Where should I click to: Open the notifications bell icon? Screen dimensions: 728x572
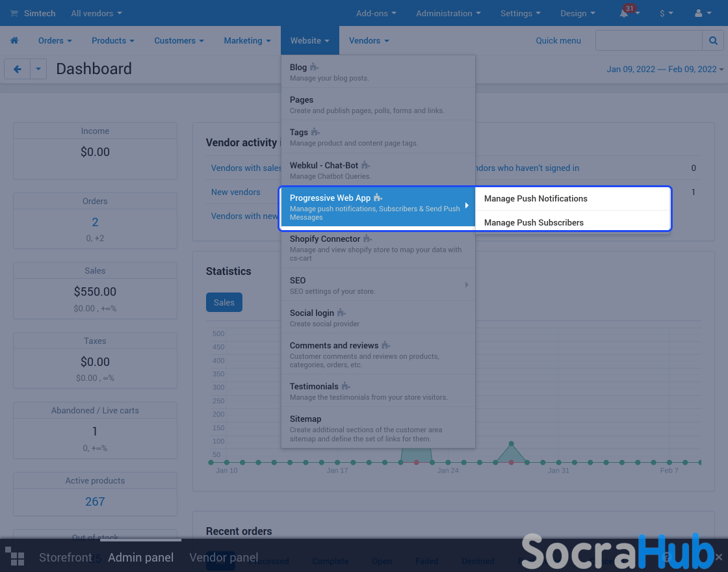point(625,14)
